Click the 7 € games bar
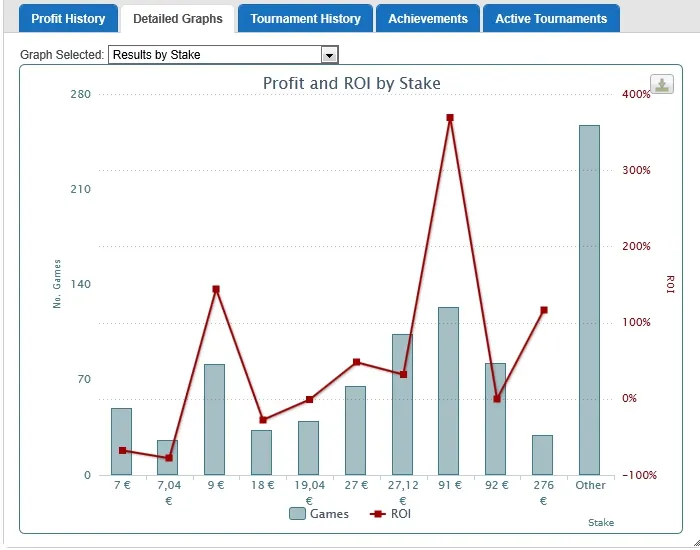Viewport: 700px width, 550px height. (x=122, y=442)
